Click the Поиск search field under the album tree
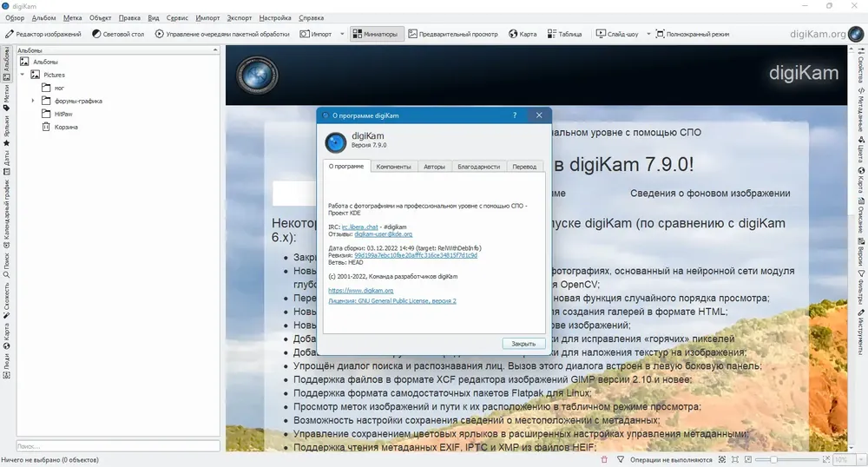868x467 pixels. (x=117, y=445)
